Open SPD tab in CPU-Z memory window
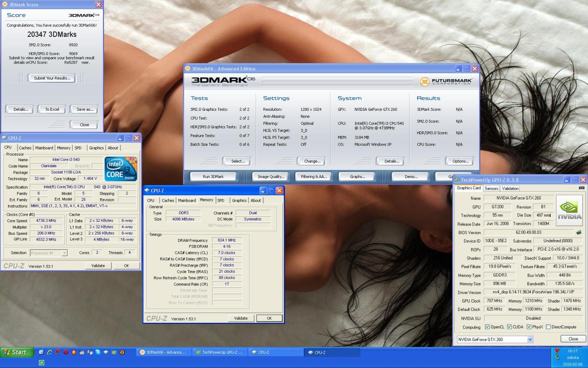The image size is (588, 368). [221, 201]
